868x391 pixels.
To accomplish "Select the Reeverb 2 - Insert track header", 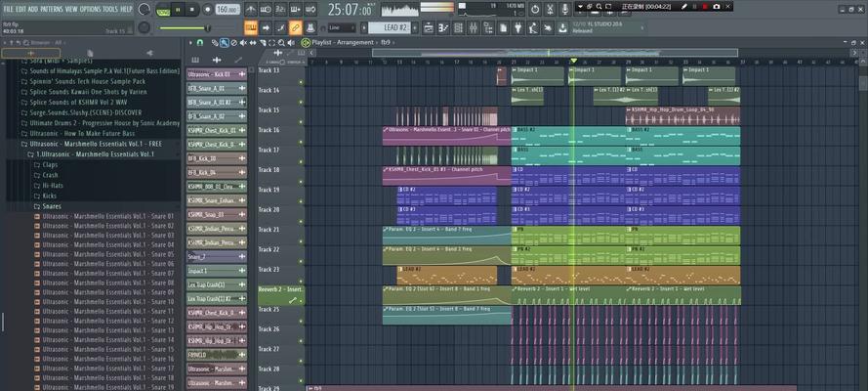I will tap(281, 295).
